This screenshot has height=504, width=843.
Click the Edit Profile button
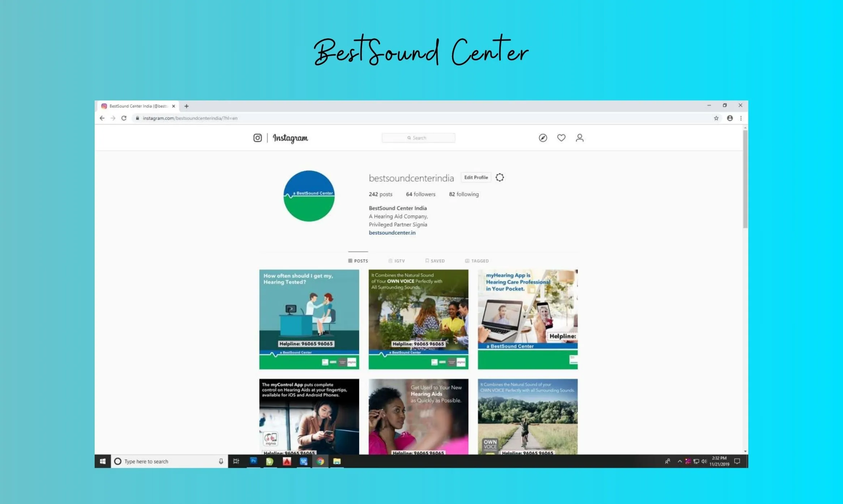(x=476, y=177)
